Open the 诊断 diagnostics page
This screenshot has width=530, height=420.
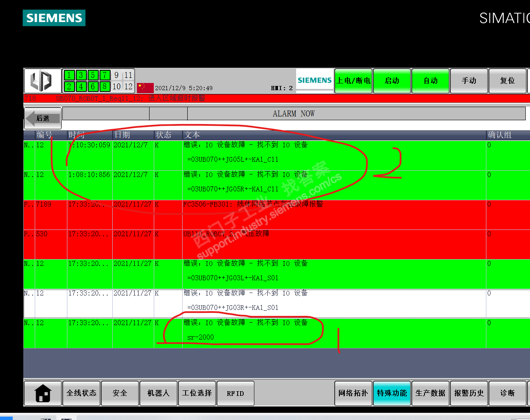click(508, 393)
